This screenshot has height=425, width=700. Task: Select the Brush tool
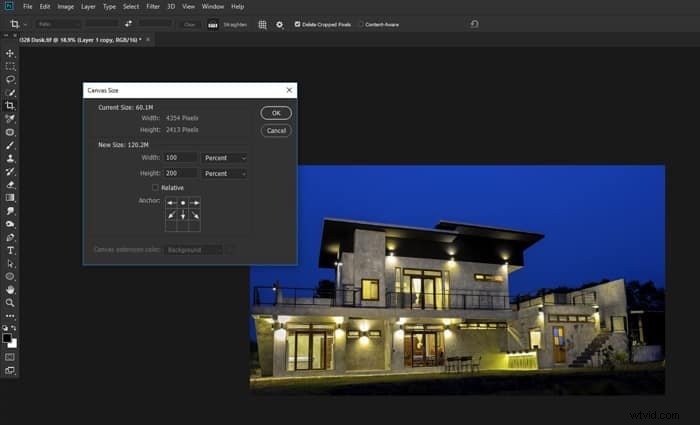tap(10, 145)
